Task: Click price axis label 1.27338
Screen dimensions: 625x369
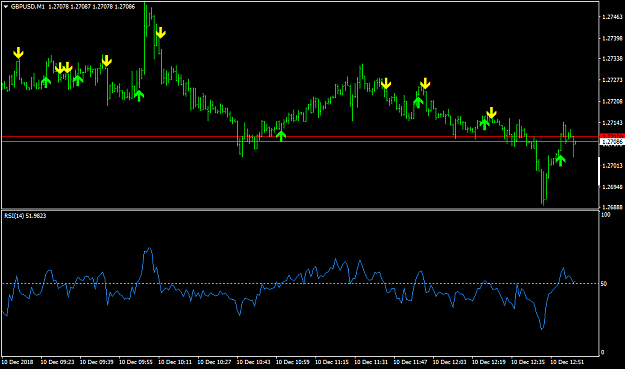Action: pos(612,59)
